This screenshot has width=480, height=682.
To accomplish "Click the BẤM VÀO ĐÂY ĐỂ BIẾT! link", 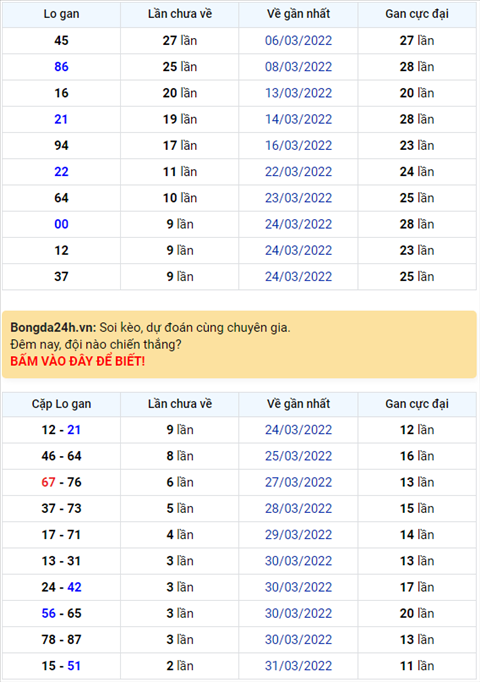I will click(77, 361).
